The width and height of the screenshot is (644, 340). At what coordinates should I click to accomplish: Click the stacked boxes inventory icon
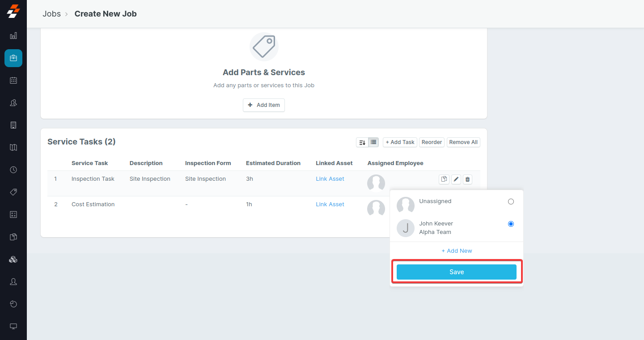pos(13,259)
